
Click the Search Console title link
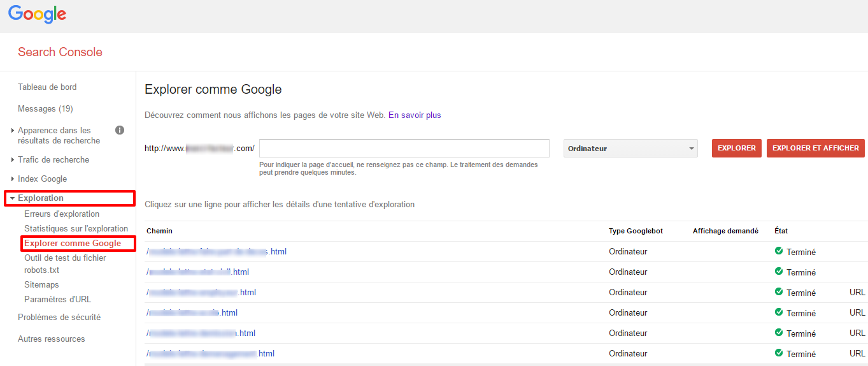[60, 52]
